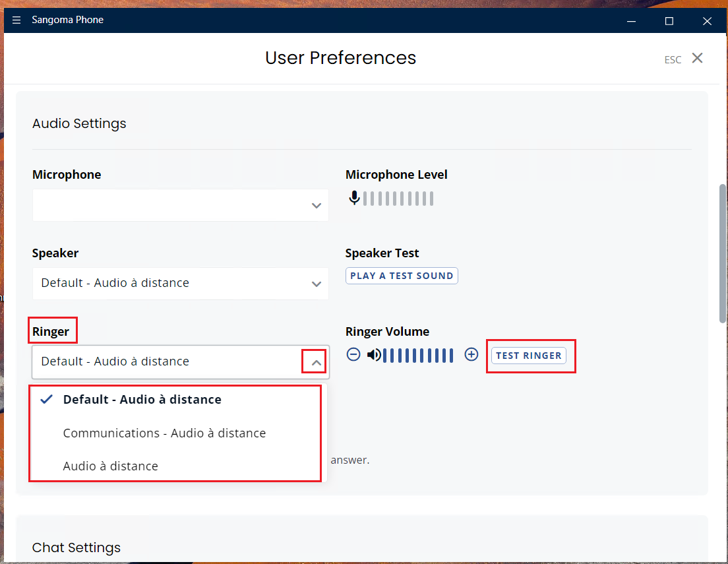Open the hamburger menu in title bar
Viewport: 728px width, 564px height.
pos(16,20)
